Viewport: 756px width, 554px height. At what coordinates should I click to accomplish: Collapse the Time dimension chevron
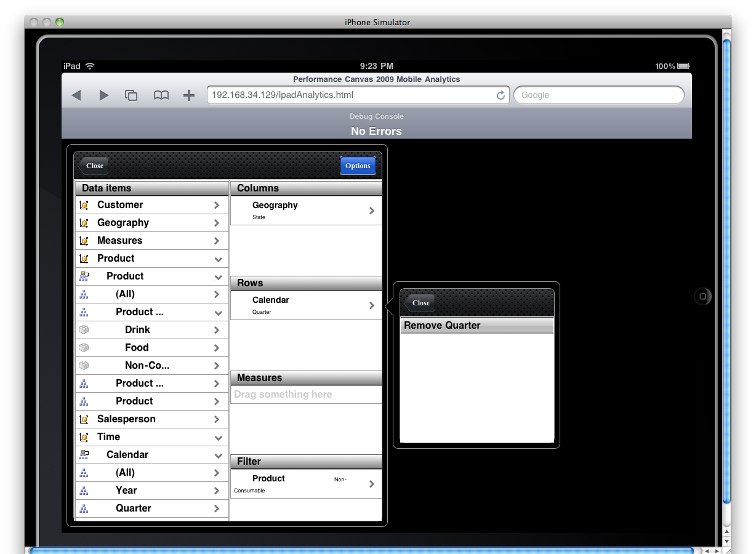coord(218,438)
